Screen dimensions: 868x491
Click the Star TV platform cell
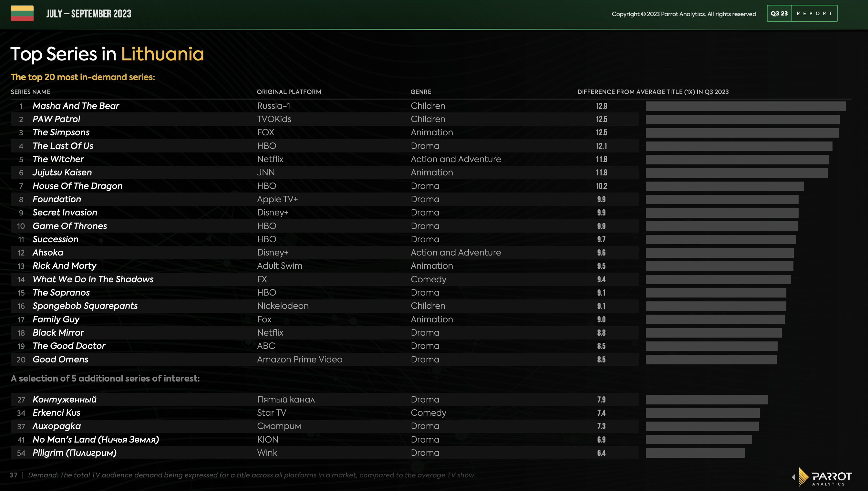point(271,413)
